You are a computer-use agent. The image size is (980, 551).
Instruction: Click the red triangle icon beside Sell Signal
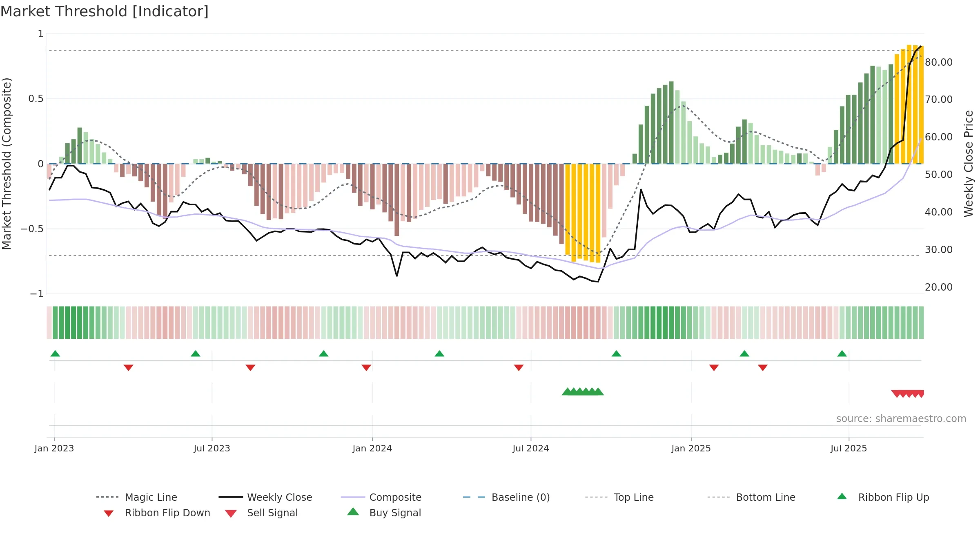click(231, 513)
